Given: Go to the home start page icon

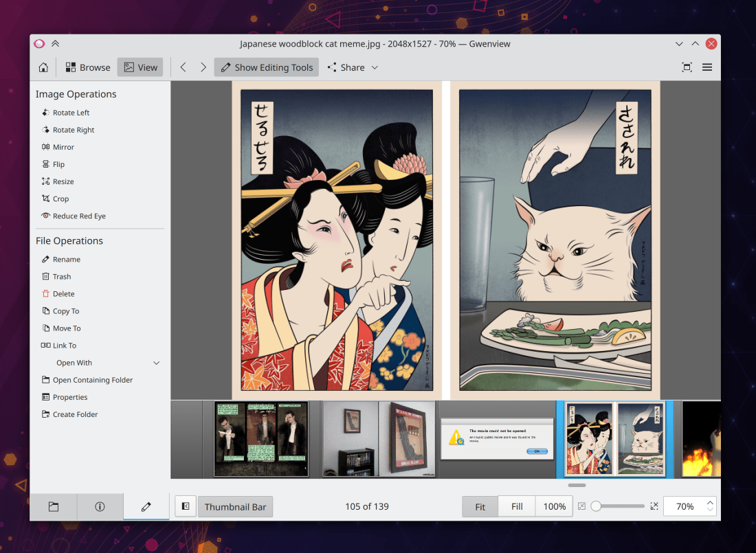Looking at the screenshot, I should click(43, 67).
